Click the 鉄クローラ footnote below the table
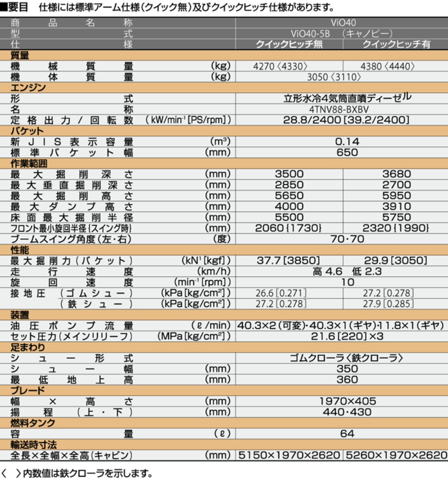Image resolution: width=448 pixels, height=482 pixels. point(78,473)
